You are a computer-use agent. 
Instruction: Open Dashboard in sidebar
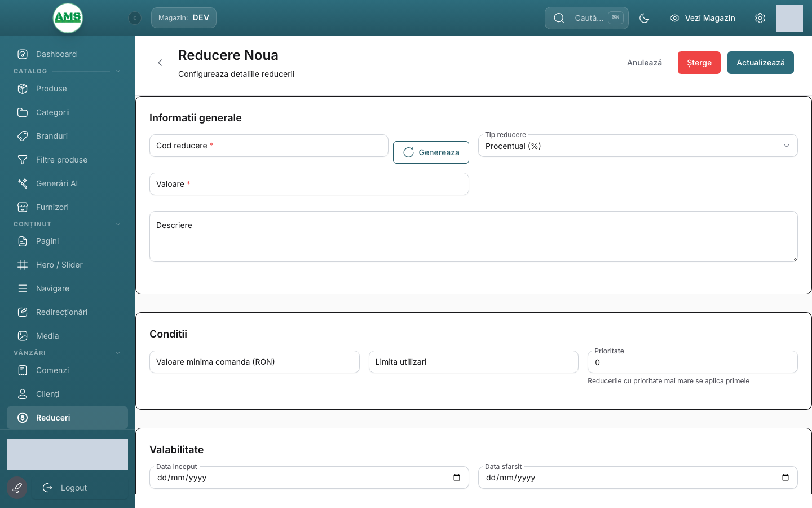coord(67,54)
